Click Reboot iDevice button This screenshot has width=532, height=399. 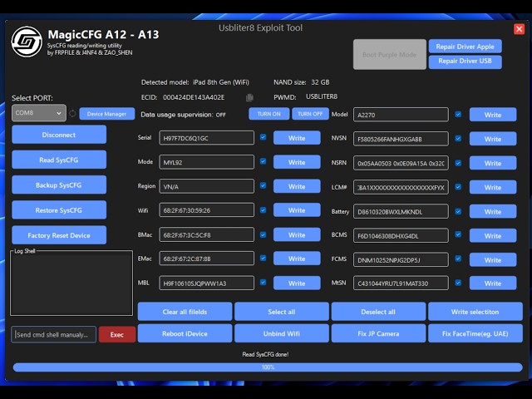coord(185,333)
